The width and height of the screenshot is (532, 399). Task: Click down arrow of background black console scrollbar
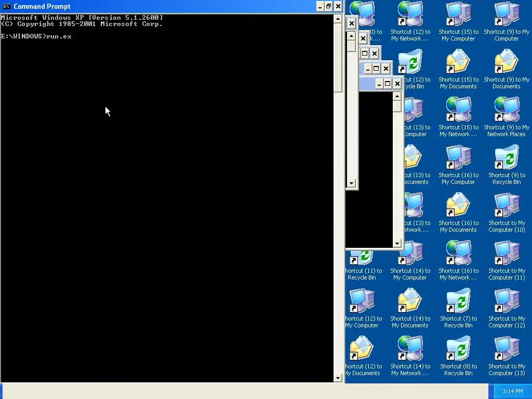click(x=397, y=244)
